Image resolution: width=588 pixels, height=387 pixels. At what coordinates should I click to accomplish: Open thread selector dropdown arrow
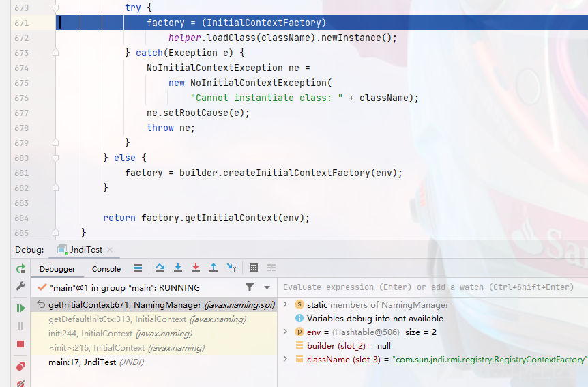pos(267,288)
